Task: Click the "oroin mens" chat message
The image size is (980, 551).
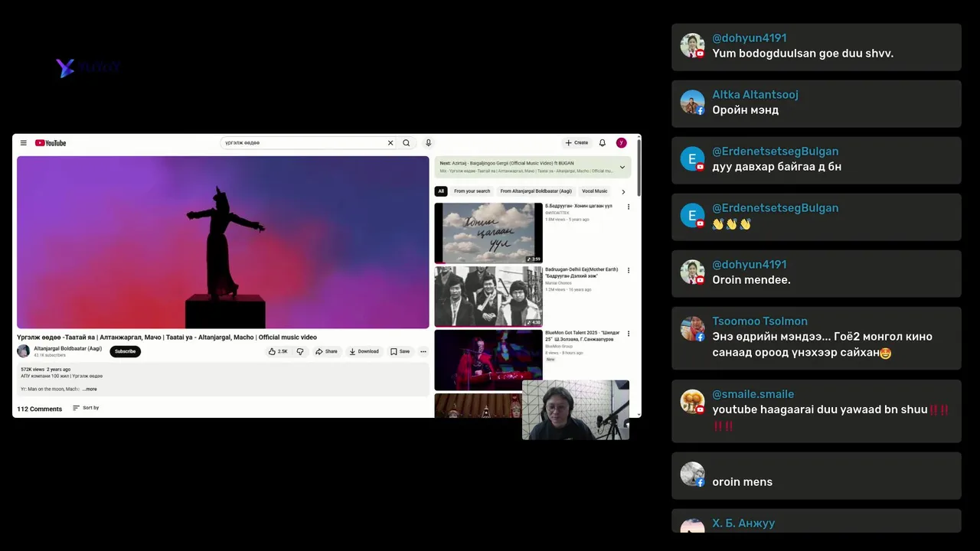Action: [x=743, y=482]
